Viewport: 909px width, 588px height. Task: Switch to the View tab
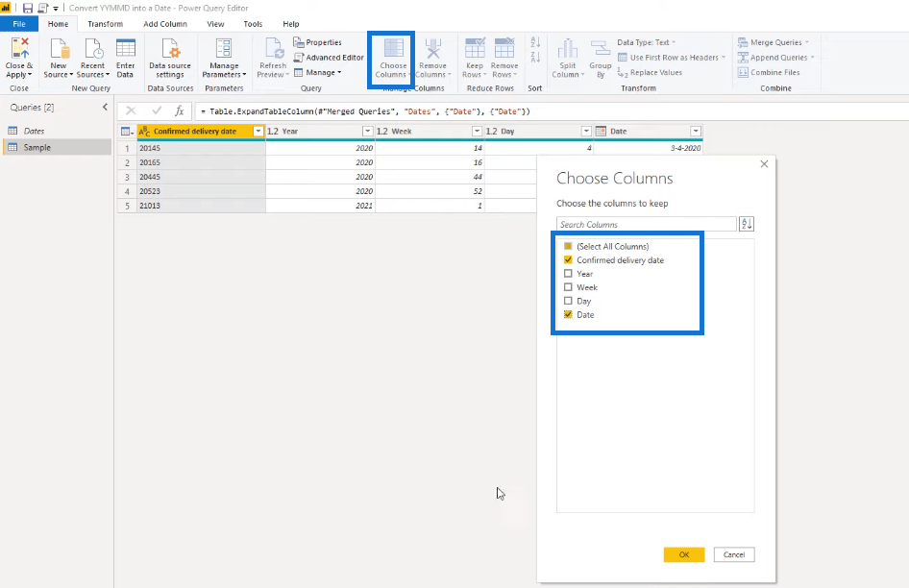pos(215,24)
